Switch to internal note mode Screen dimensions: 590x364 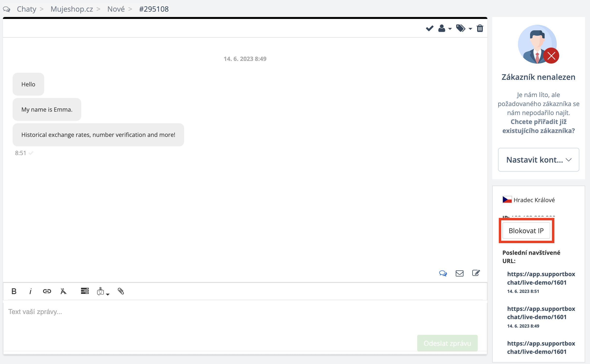click(x=476, y=273)
